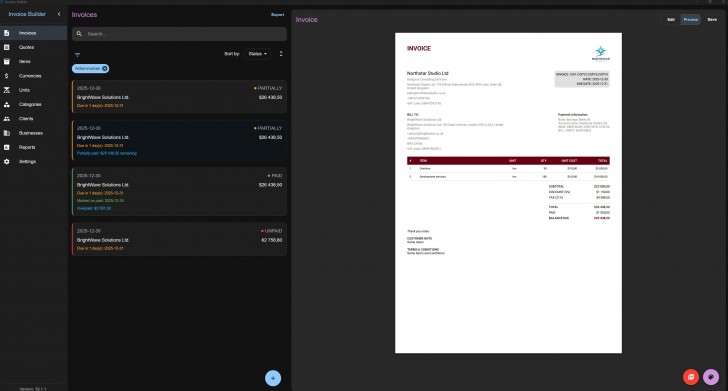Remove the Active invoices filter chip

pyautogui.click(x=104, y=69)
